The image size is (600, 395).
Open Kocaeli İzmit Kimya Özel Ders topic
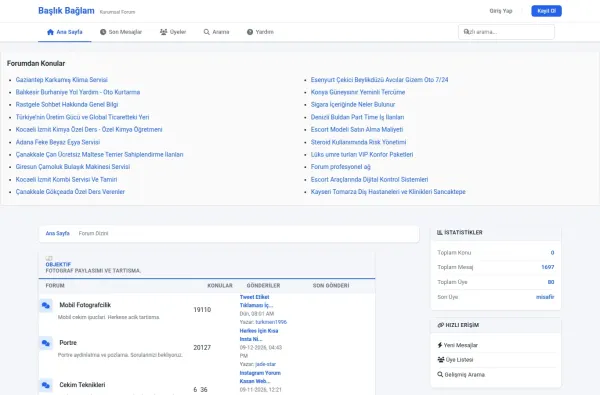pos(89,129)
